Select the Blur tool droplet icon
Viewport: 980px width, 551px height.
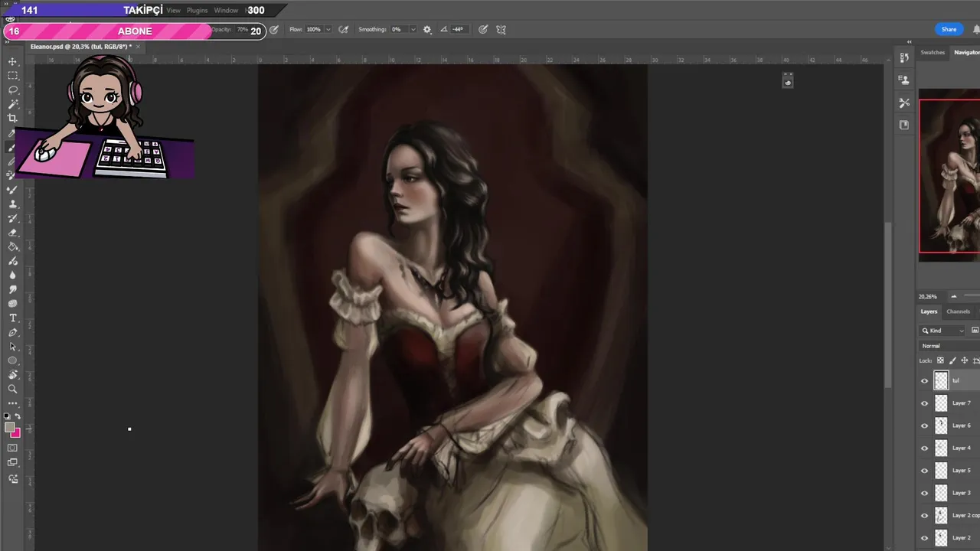(x=12, y=275)
